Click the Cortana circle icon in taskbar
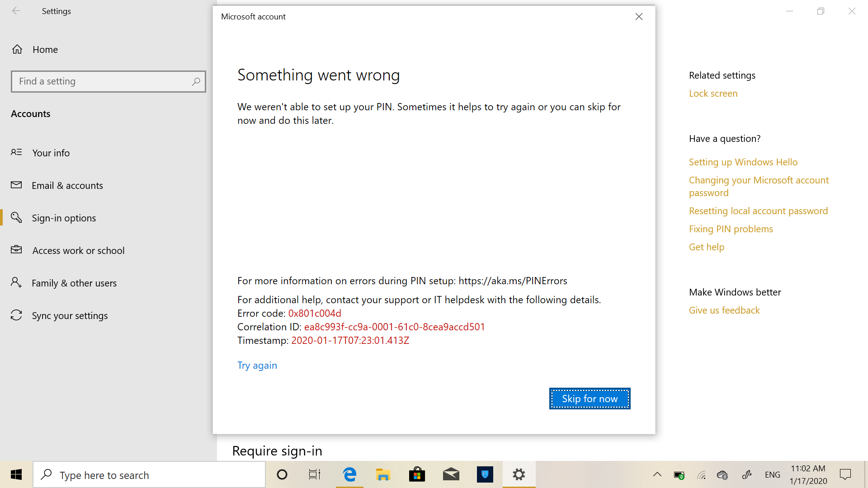The height and width of the screenshot is (488, 868). tap(282, 474)
